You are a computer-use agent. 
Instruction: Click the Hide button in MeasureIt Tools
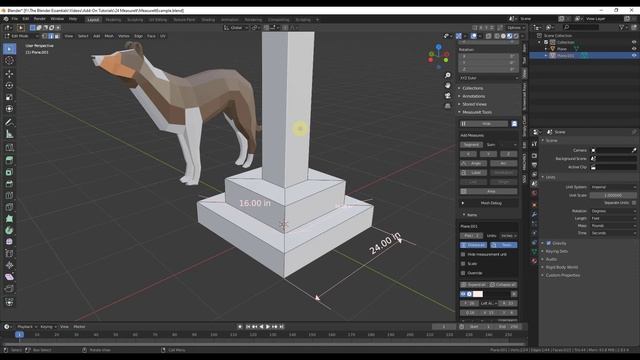click(x=484, y=124)
